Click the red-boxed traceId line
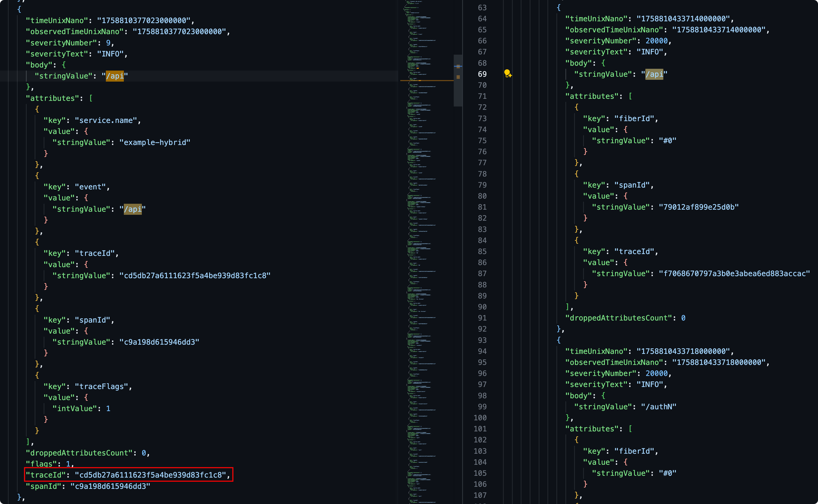This screenshot has width=818, height=504. coord(128,475)
